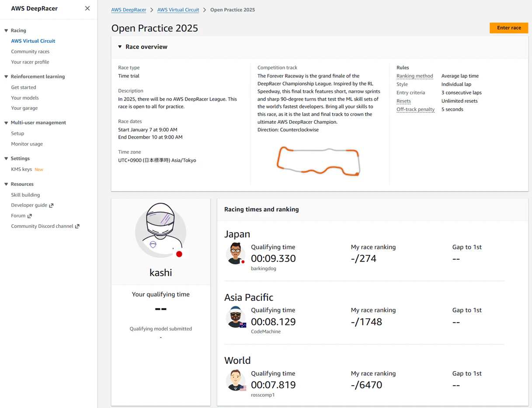Go to Your racer profile

tap(30, 62)
